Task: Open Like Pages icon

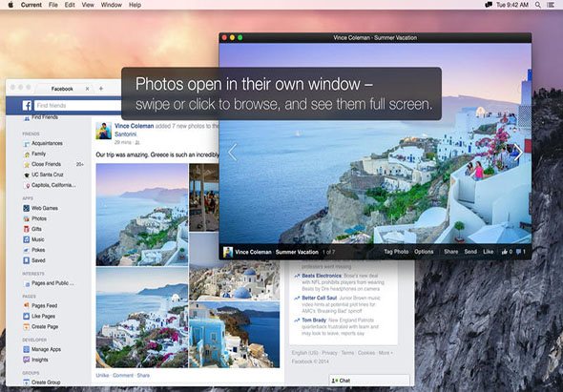Action: pyautogui.click(x=27, y=317)
